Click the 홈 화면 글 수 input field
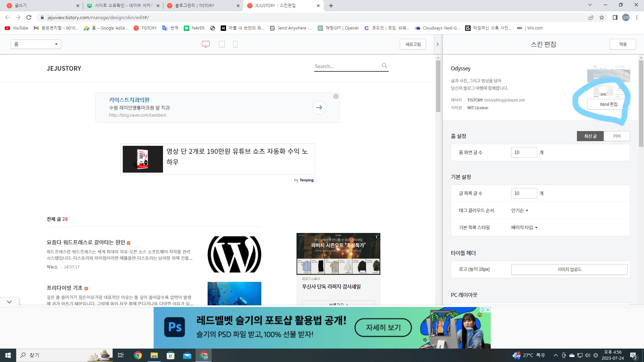The image size is (644, 362). tap(524, 153)
